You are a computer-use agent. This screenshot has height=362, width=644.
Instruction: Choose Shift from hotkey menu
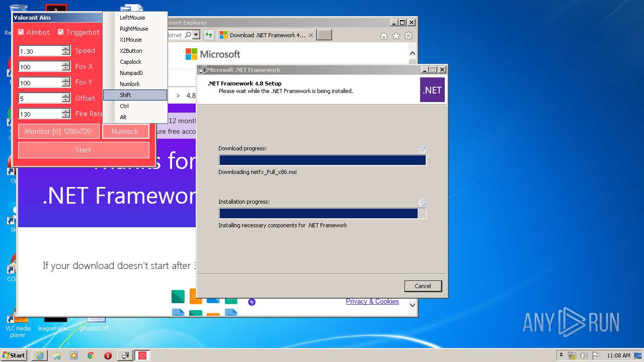point(135,95)
